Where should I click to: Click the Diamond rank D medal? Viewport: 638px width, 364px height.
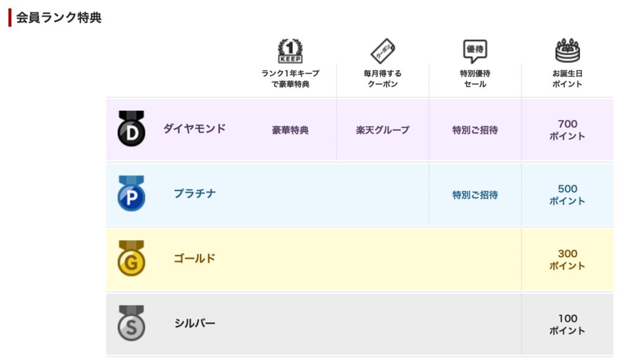[x=131, y=129]
